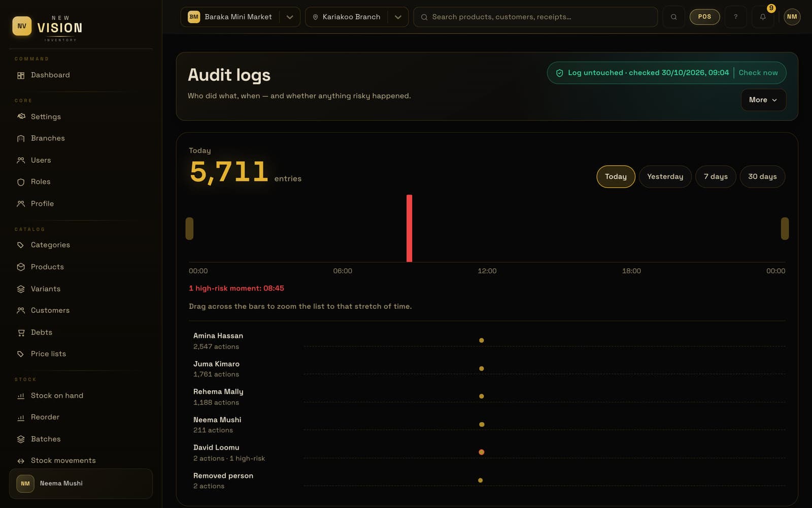Open the notifications bell

(x=763, y=17)
